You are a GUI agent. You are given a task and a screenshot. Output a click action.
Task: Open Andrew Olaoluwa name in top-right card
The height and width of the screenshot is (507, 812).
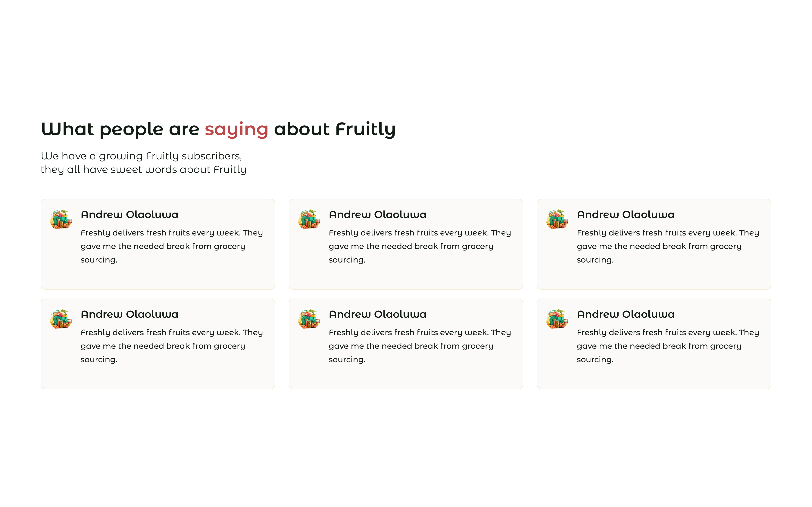625,215
